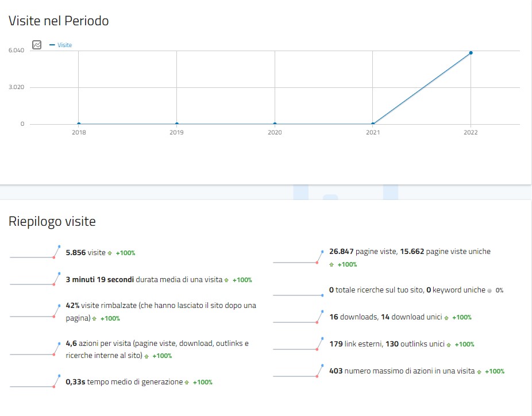Select the 2021 data point on chart

pos(373,124)
